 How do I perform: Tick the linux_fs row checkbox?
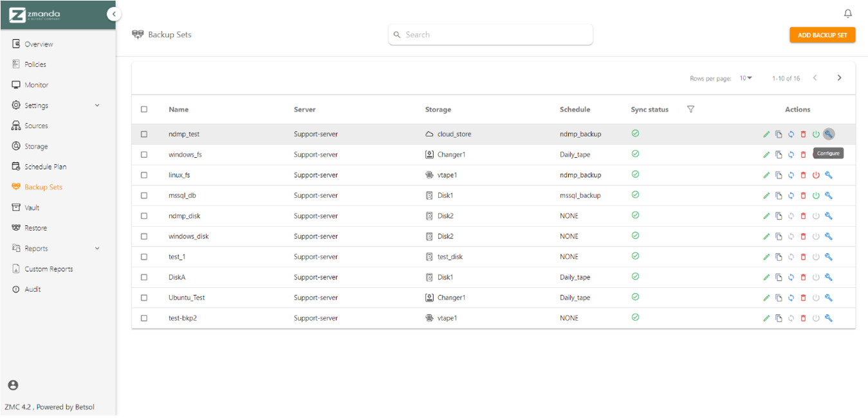144,175
